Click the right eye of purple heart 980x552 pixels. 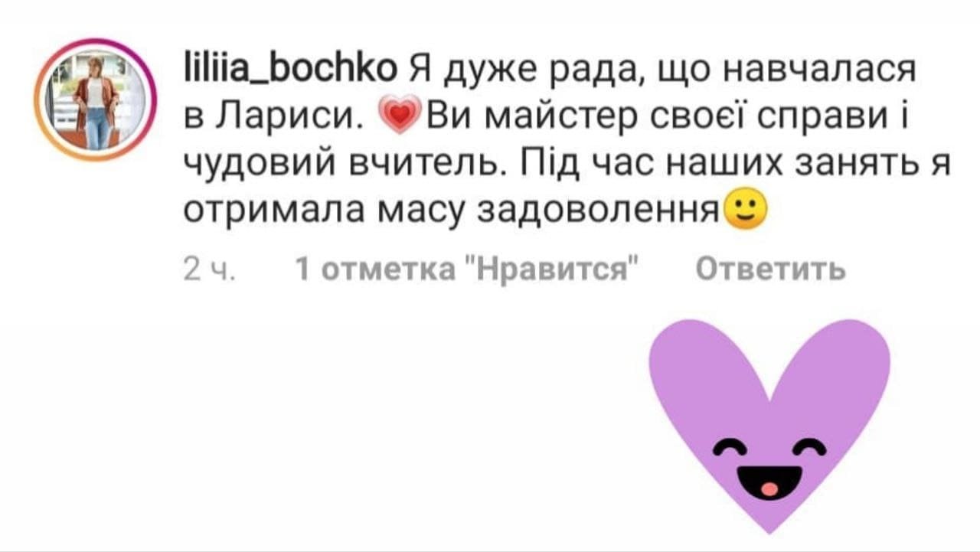[809, 449]
